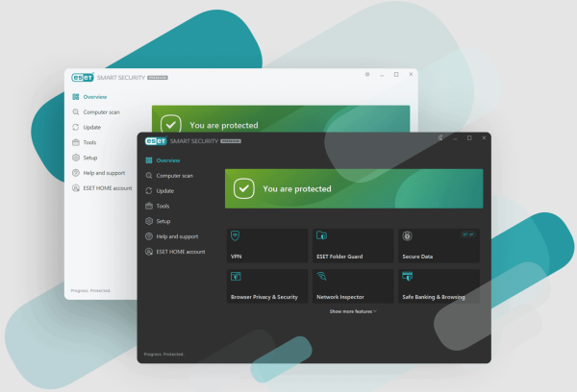Maximize the dark ESET window
This screenshot has width=577, height=392.
(x=469, y=138)
